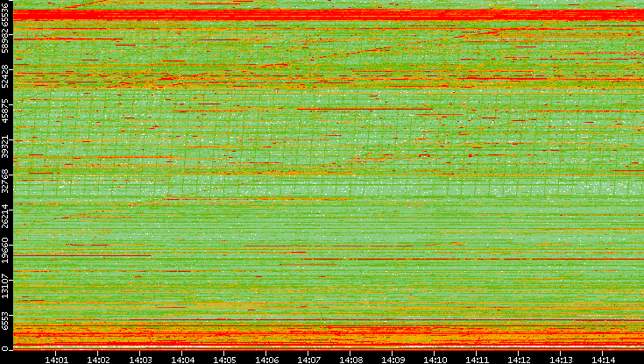Click the 52428 vertical axis label
644x364 pixels.
pyautogui.click(x=5, y=76)
